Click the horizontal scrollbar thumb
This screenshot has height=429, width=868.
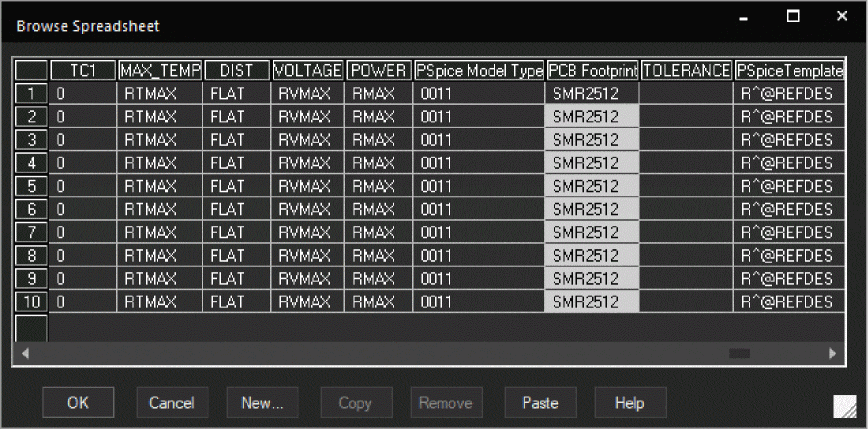click(x=739, y=353)
